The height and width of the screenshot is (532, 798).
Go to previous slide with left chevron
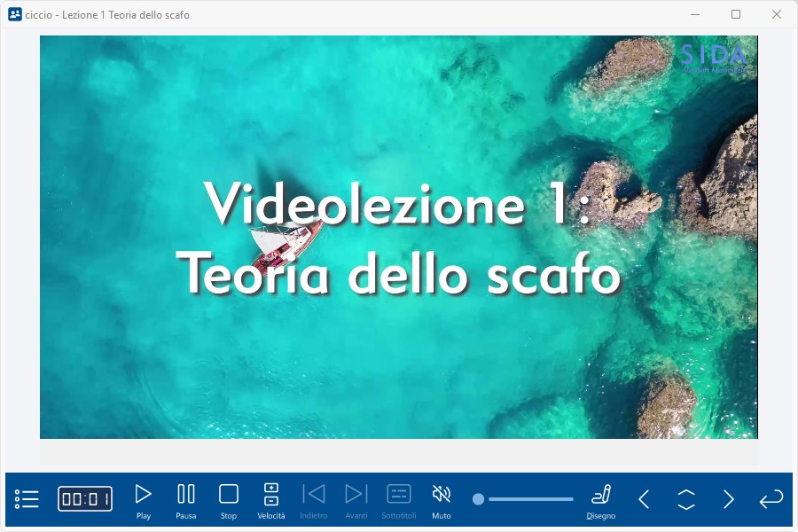[645, 499]
